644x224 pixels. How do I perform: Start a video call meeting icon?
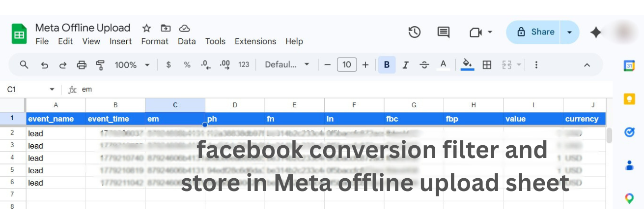[x=475, y=32]
